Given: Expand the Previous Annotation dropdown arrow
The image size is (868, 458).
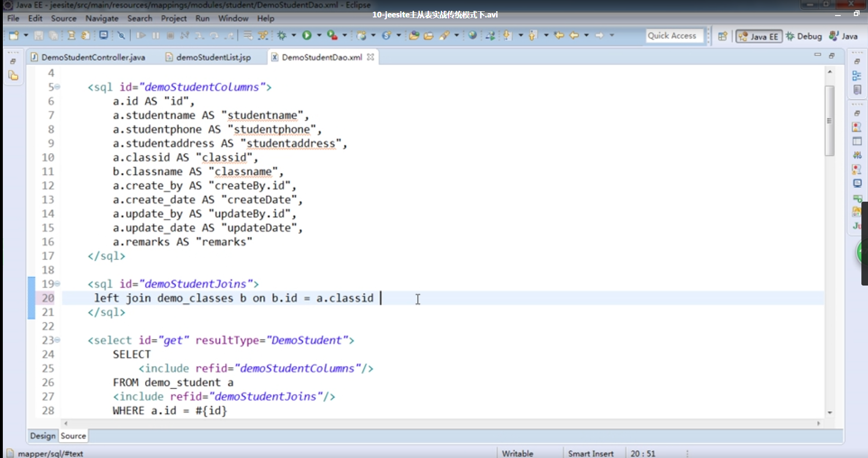Looking at the screenshot, I should 546,35.
